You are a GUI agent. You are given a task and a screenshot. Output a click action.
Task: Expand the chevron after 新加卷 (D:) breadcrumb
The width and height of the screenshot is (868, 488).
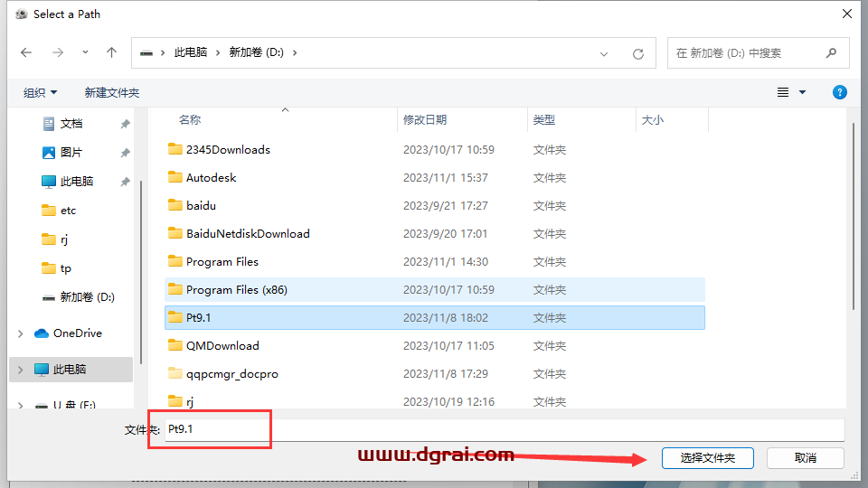(x=295, y=52)
